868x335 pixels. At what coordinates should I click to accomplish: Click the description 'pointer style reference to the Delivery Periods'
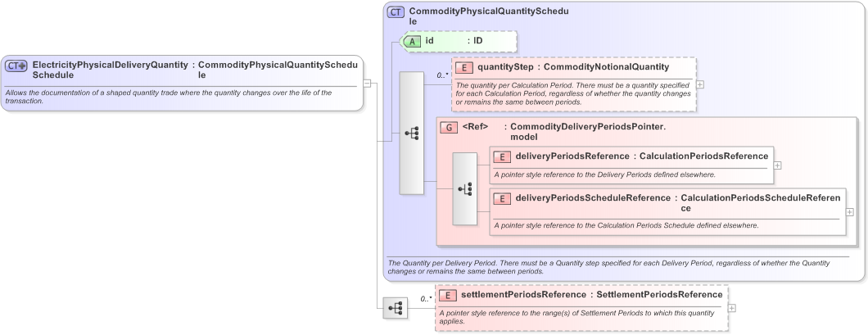(604, 174)
